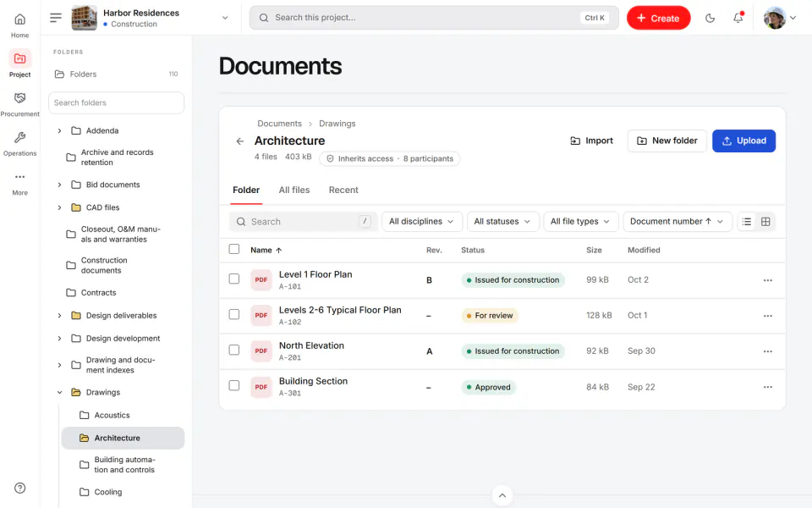Open the Project section icon
The height and width of the screenshot is (508, 812).
point(19,58)
